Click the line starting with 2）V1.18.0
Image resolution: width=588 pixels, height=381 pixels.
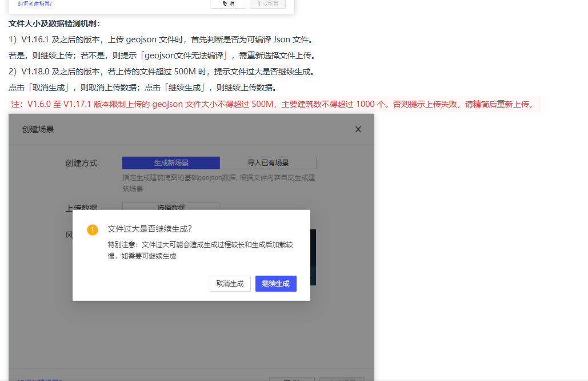point(162,72)
